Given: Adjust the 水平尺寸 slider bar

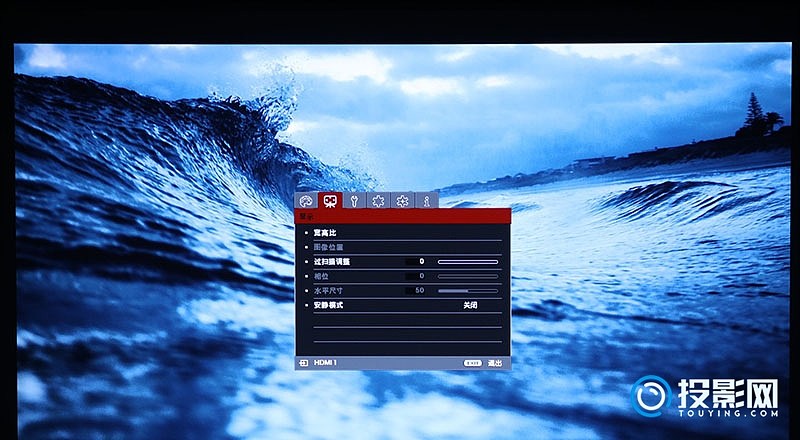Looking at the screenshot, I should (x=467, y=290).
